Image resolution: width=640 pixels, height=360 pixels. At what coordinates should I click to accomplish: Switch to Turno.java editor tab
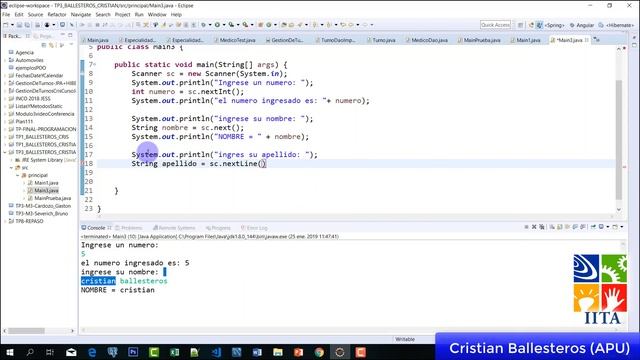381,40
